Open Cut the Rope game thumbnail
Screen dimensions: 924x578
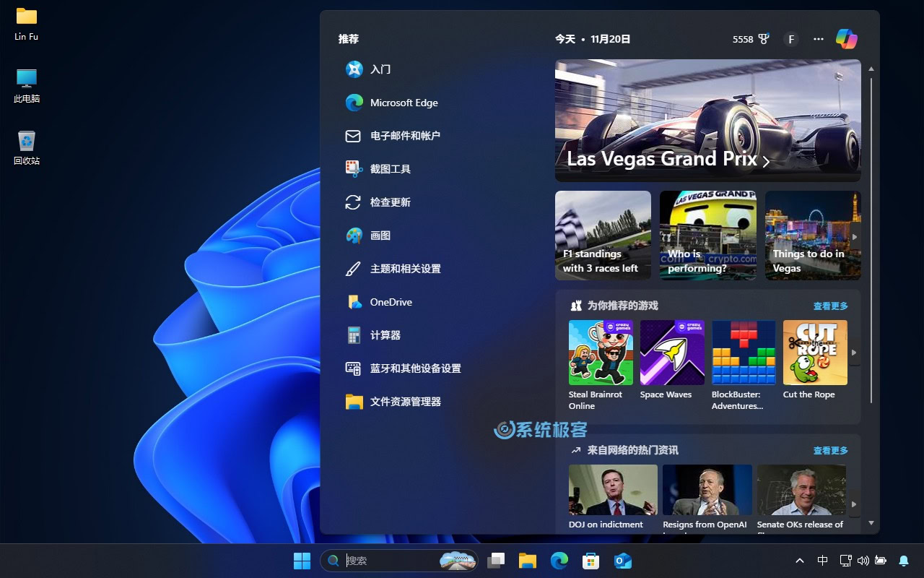tap(815, 353)
